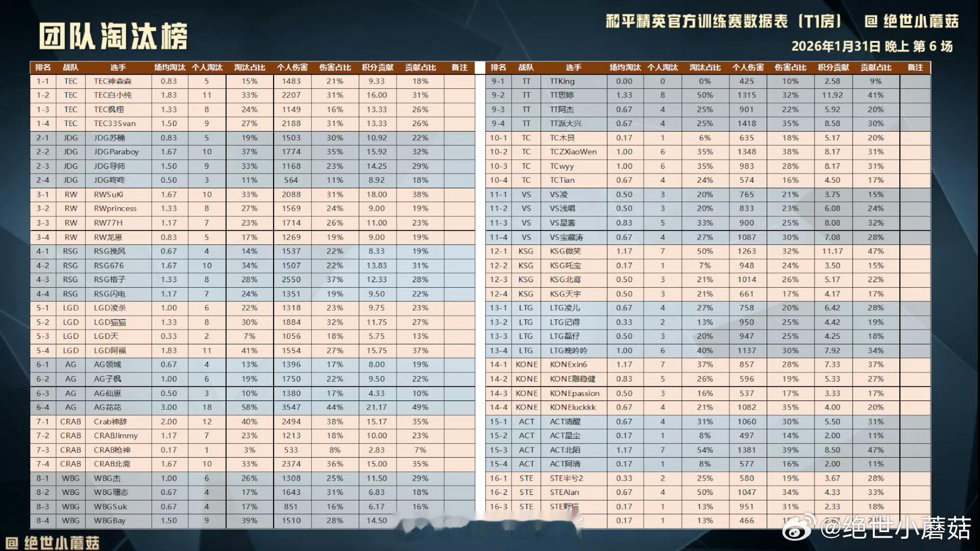Click the 贡献占比 column header
This screenshot has height=551, width=980.
coord(419,67)
